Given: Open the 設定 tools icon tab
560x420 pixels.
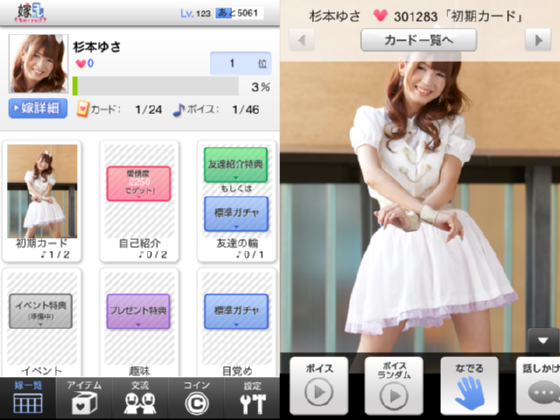Looking at the screenshot, I should click(x=252, y=398).
